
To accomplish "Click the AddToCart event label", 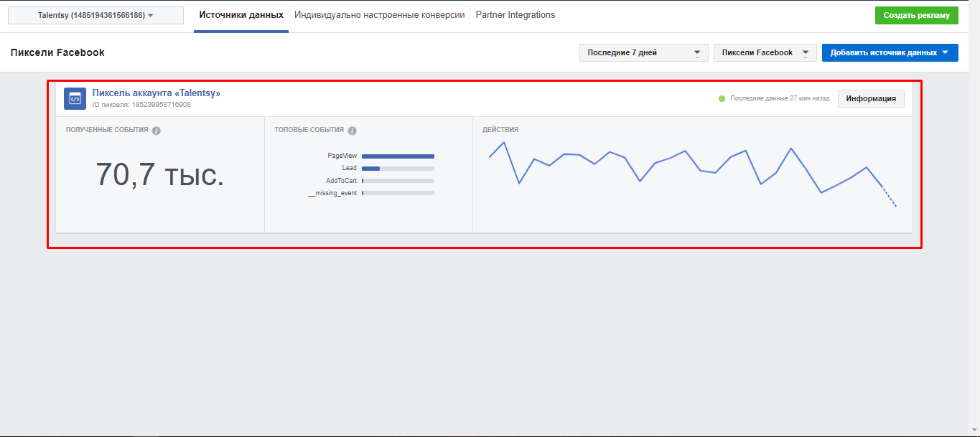I will pyautogui.click(x=342, y=181).
